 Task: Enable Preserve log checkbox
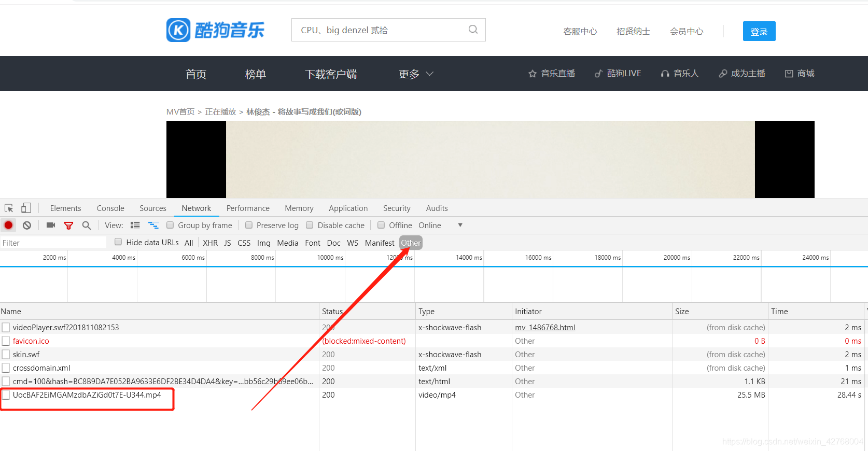point(249,225)
